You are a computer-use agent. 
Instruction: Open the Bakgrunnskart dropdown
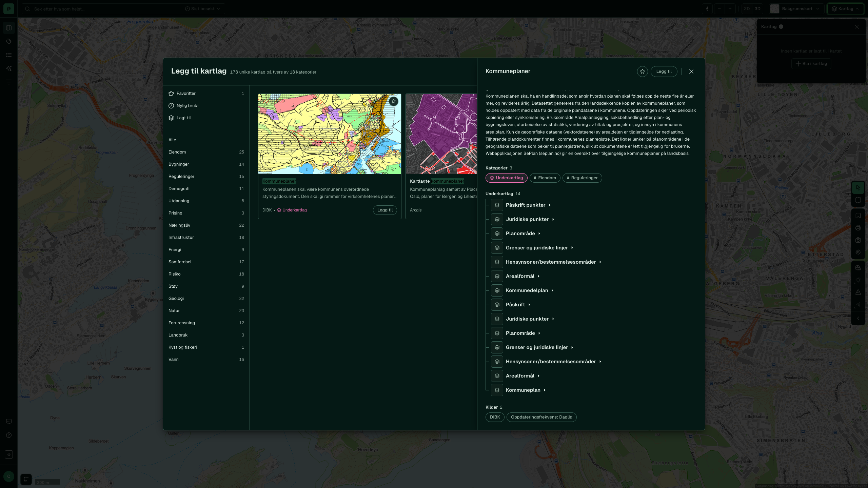point(796,9)
